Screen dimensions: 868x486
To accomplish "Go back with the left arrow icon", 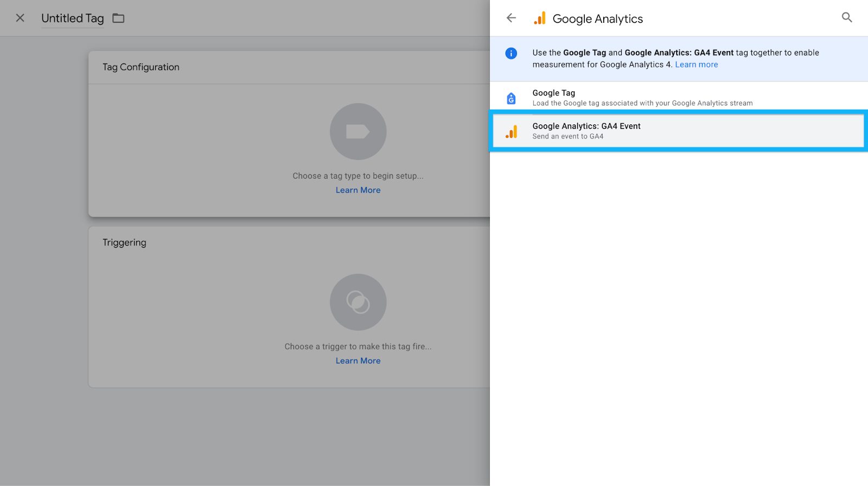I will [511, 18].
